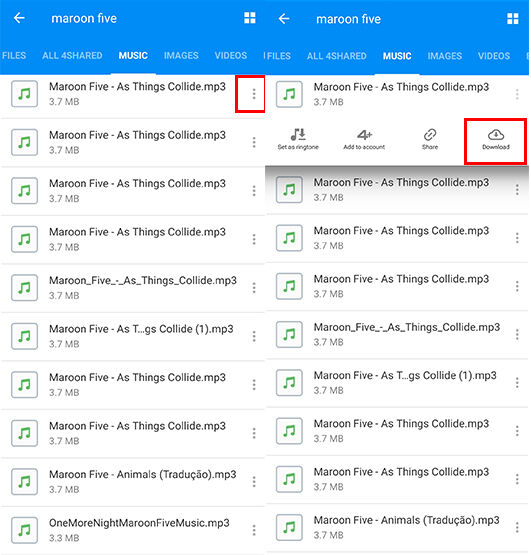This screenshot has width=531, height=555.
Task: Open the VIDEOS tab in the right screen
Action: (x=494, y=56)
